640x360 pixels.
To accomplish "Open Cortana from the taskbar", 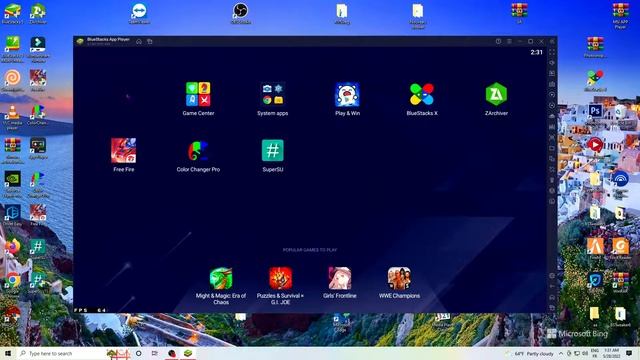I will tap(139, 353).
